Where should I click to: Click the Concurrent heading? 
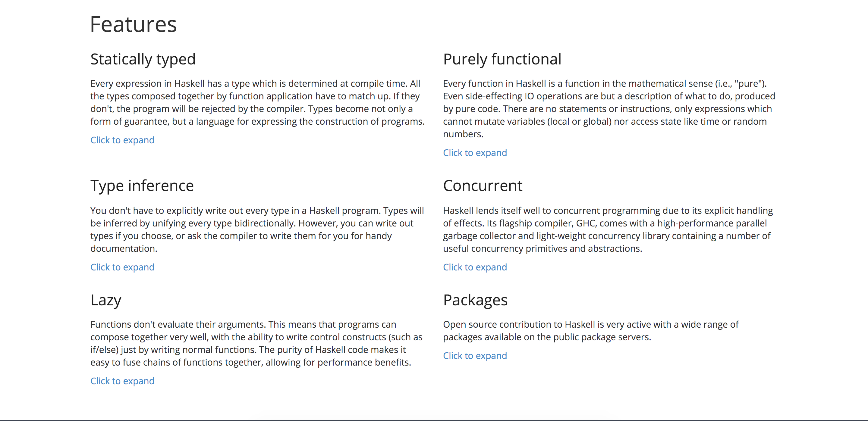point(483,186)
